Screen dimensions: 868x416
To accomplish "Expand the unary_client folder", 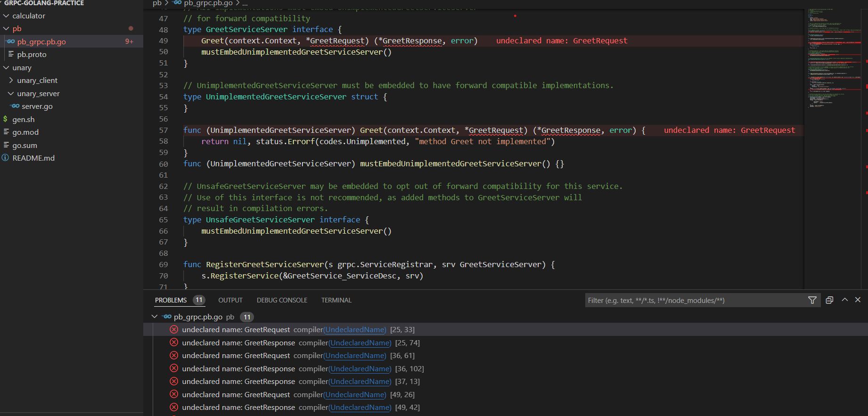I will pos(11,81).
